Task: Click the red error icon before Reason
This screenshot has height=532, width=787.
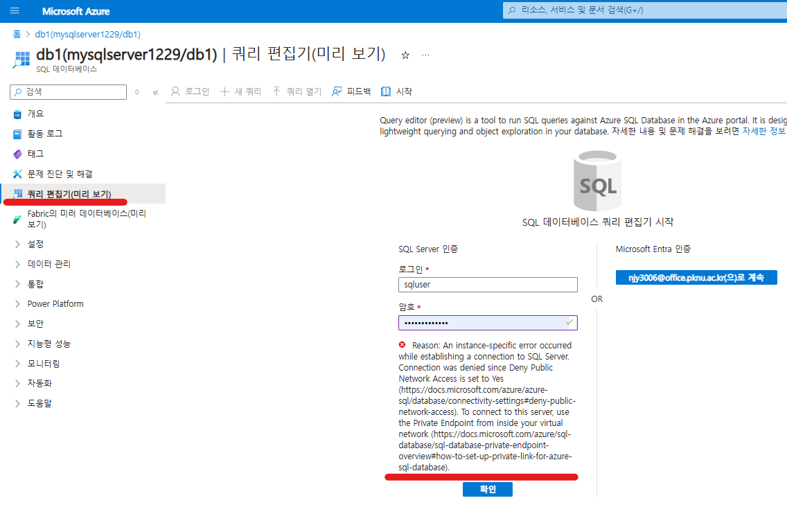Action: pyautogui.click(x=402, y=345)
